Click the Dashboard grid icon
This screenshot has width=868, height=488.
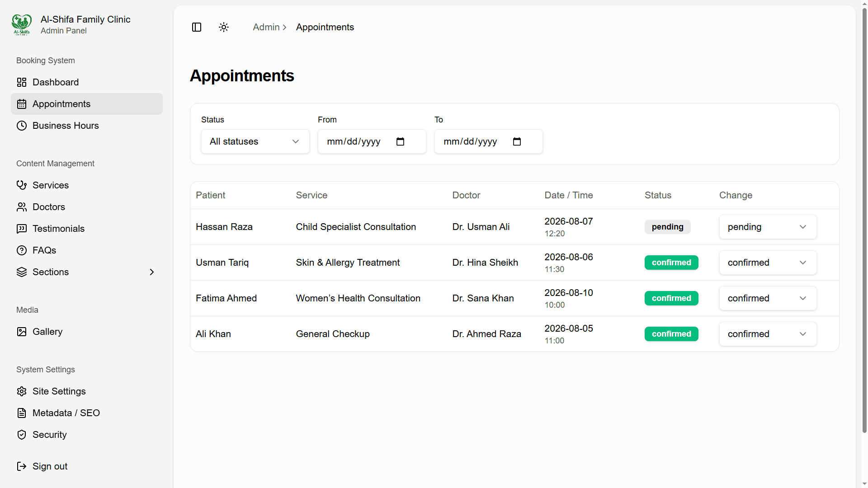pos(22,82)
